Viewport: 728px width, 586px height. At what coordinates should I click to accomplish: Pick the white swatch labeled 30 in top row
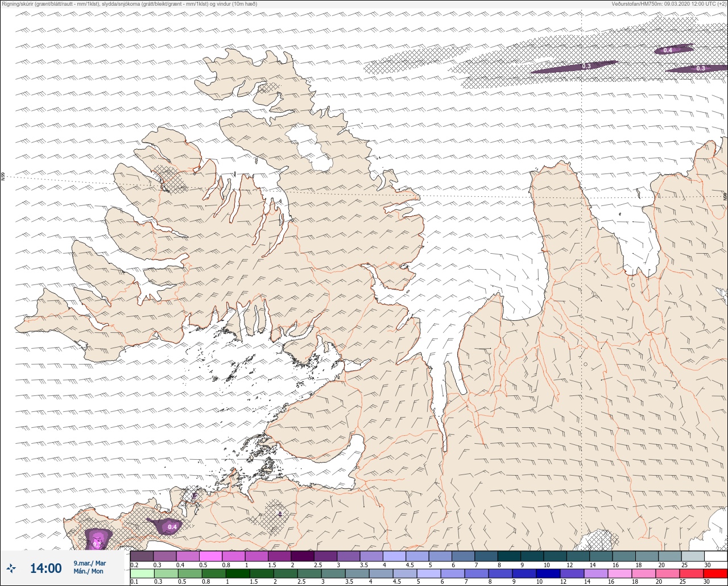click(x=715, y=556)
